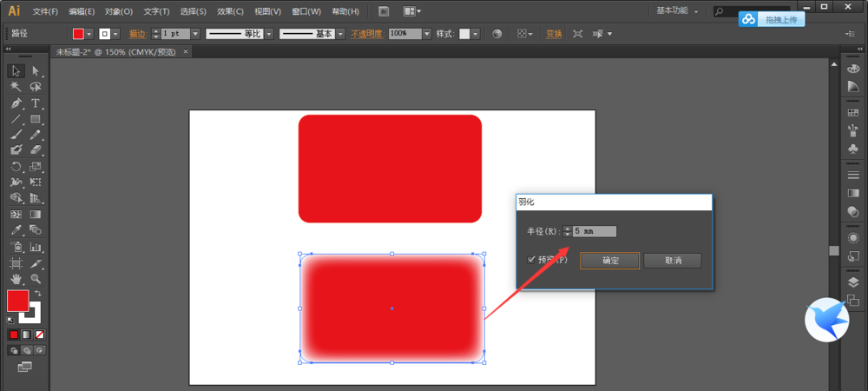Click the red fill swatch in toolbox

pyautogui.click(x=17, y=301)
